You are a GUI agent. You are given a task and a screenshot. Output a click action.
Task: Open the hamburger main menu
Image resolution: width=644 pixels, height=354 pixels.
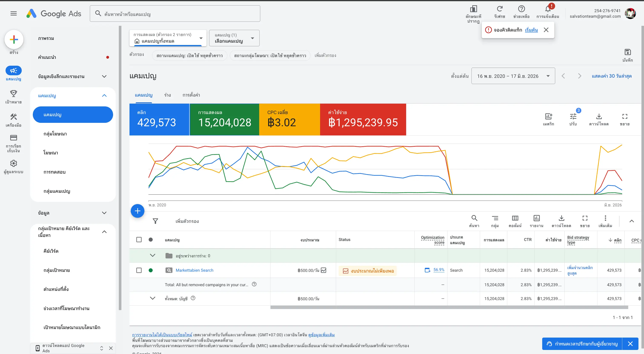coord(13,13)
